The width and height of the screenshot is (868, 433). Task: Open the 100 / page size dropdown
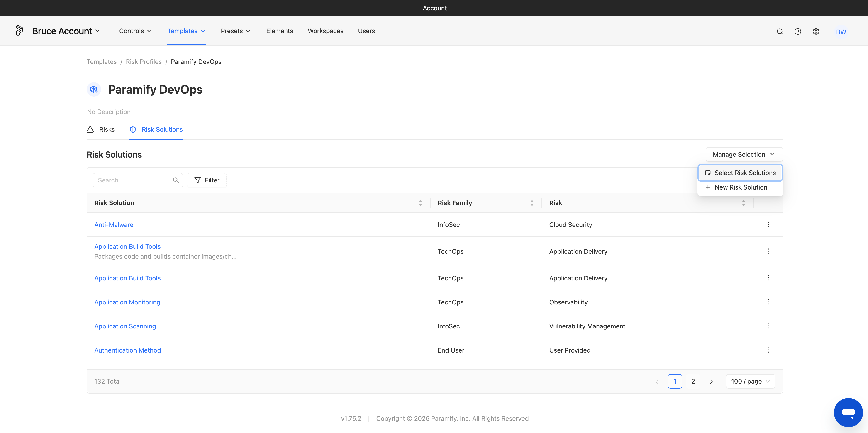coord(750,382)
